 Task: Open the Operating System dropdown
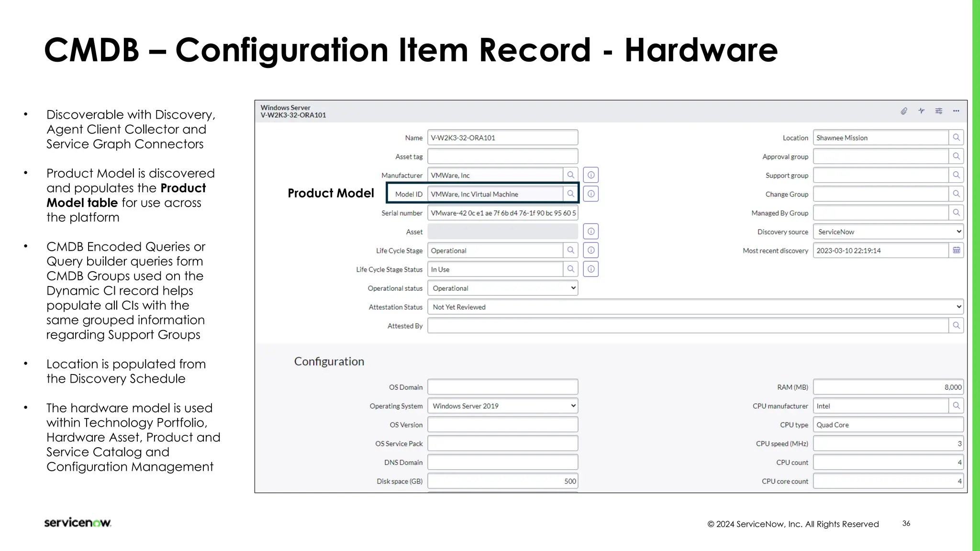point(502,406)
